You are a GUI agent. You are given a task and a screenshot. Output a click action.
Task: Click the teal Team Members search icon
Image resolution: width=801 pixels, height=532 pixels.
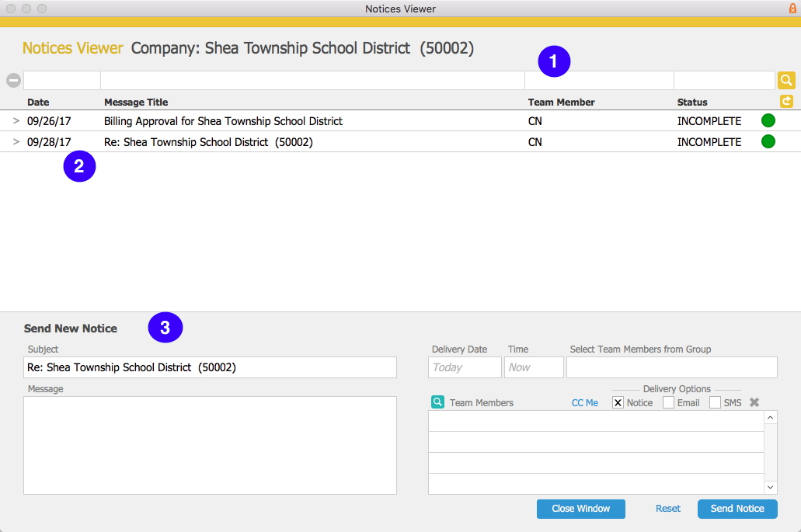437,402
